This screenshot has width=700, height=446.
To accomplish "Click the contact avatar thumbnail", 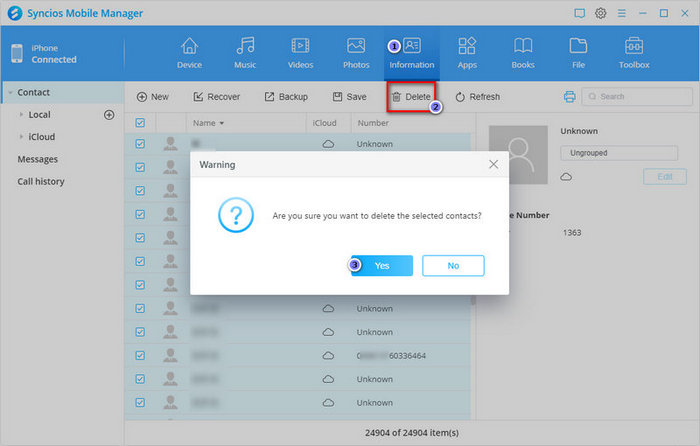I will point(518,155).
